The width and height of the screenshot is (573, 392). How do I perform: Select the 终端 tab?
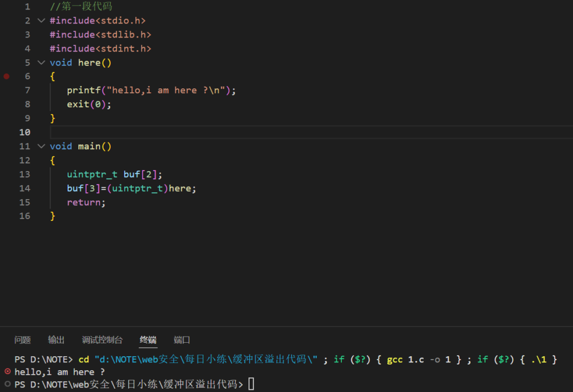click(x=148, y=340)
